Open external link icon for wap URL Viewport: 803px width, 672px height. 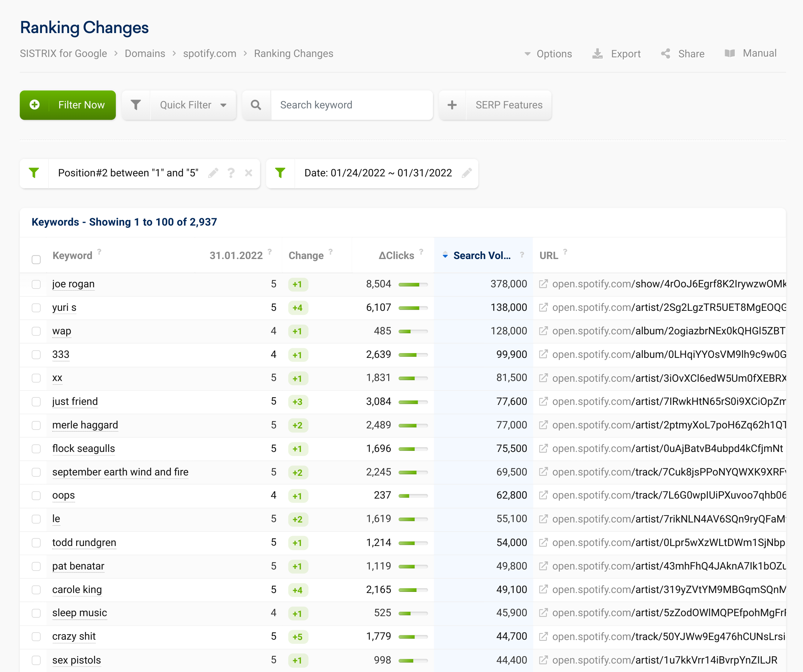pyautogui.click(x=543, y=331)
